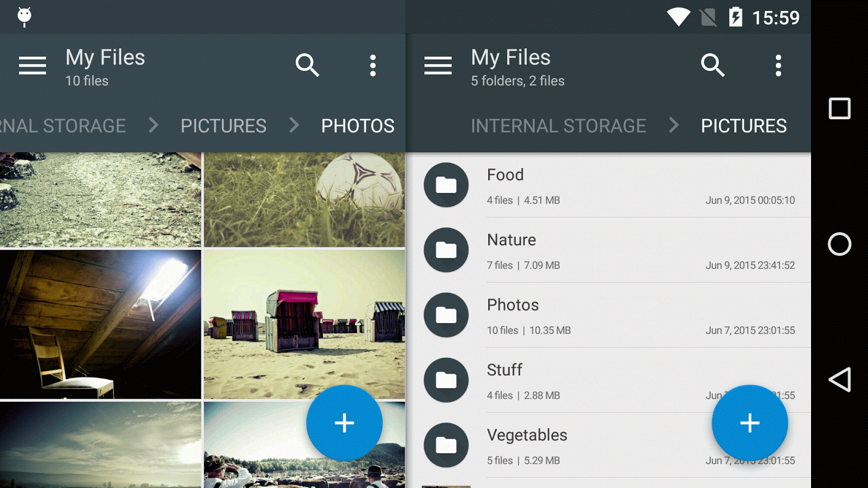Open hamburger menu in right pane

[x=438, y=66]
